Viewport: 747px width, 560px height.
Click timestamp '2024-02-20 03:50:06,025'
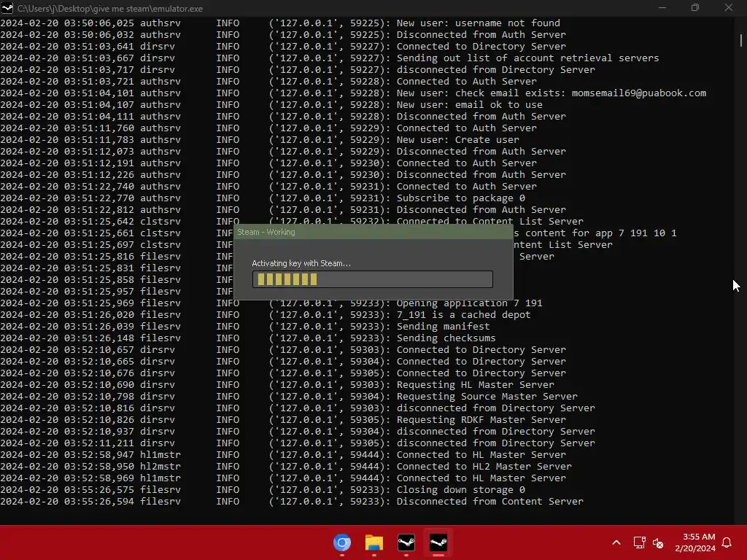pyautogui.click(x=67, y=23)
